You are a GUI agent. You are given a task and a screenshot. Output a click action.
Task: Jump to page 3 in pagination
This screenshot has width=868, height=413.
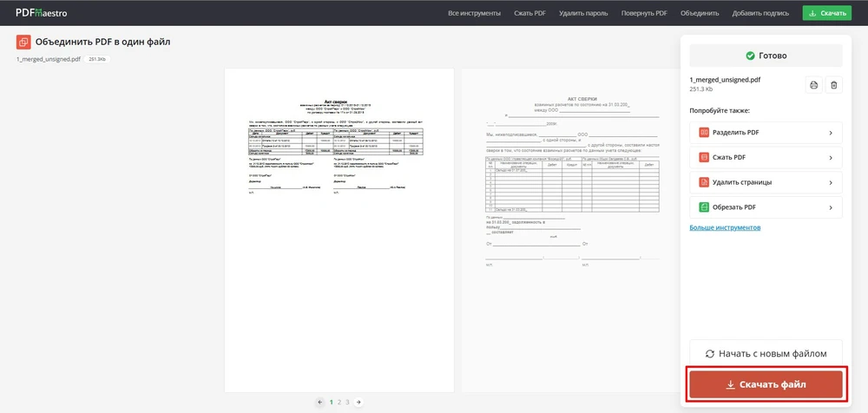(x=347, y=402)
